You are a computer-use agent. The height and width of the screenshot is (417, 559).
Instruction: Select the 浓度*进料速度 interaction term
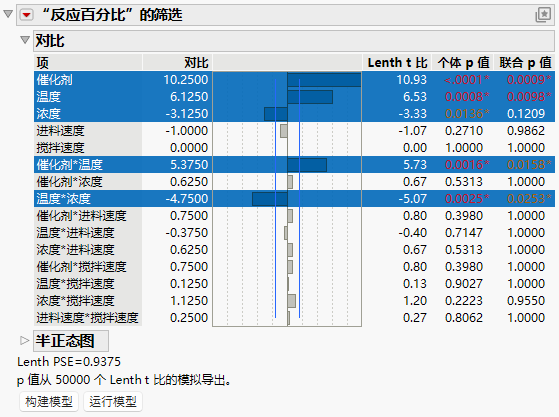pyautogui.click(x=75, y=249)
